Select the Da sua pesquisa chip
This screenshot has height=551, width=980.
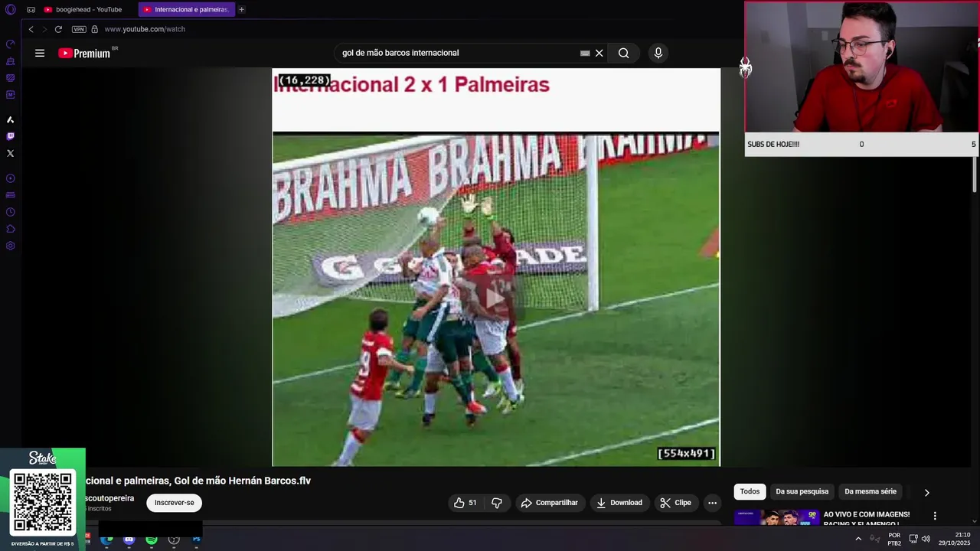(802, 491)
